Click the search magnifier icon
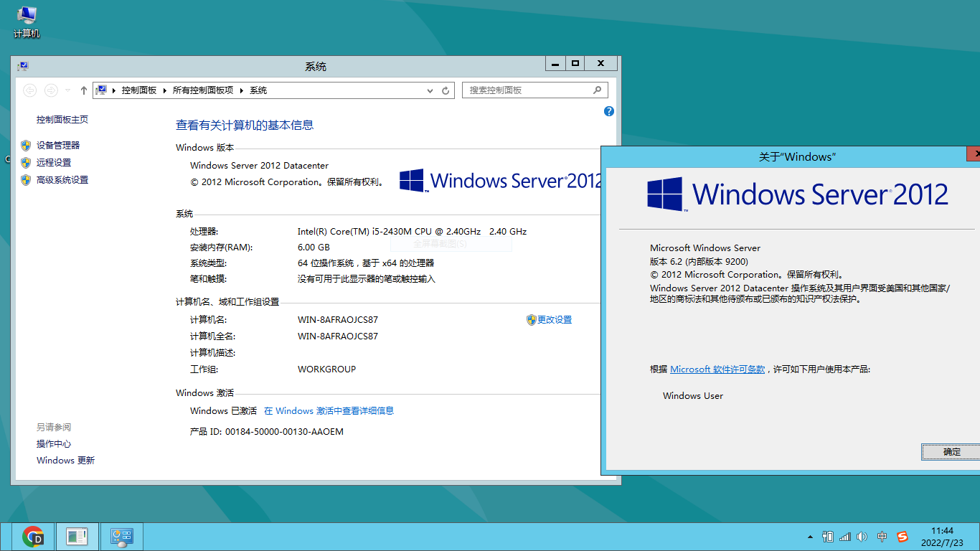This screenshot has height=551, width=980. click(598, 90)
